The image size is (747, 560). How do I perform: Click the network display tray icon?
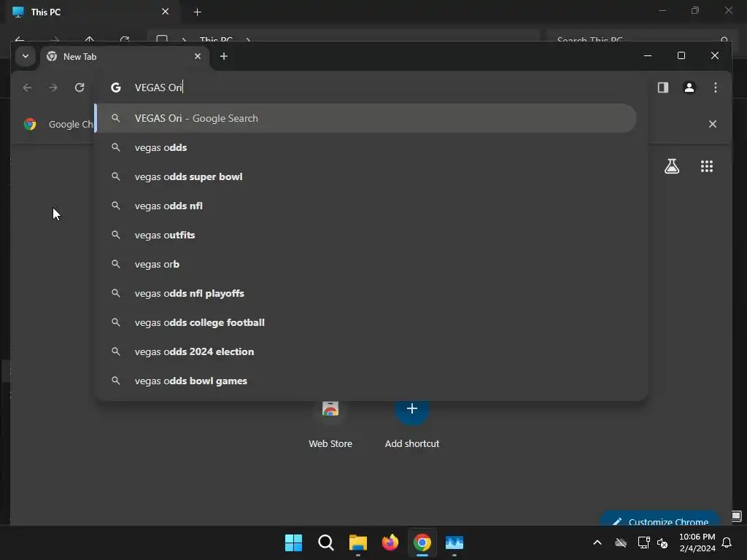643,542
